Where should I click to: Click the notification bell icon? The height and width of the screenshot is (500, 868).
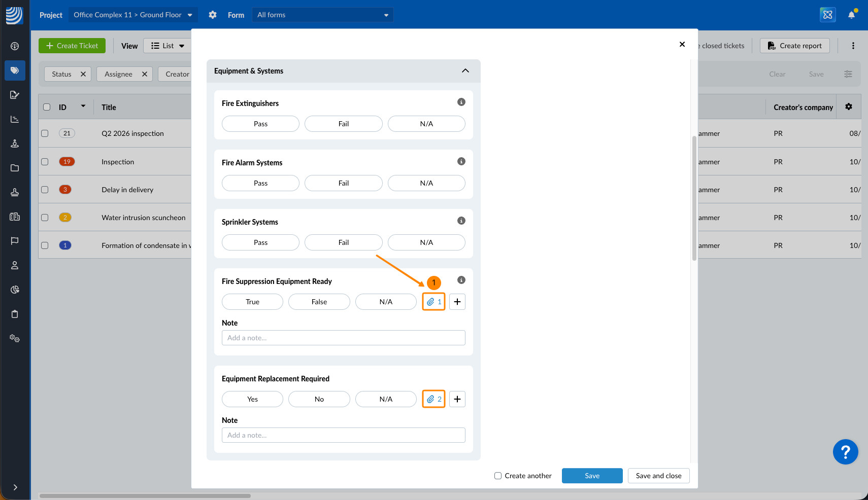pyautogui.click(x=851, y=15)
